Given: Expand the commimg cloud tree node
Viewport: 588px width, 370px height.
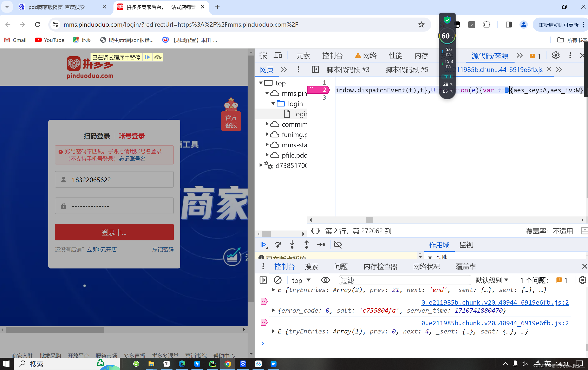Looking at the screenshot, I should click(x=267, y=124).
